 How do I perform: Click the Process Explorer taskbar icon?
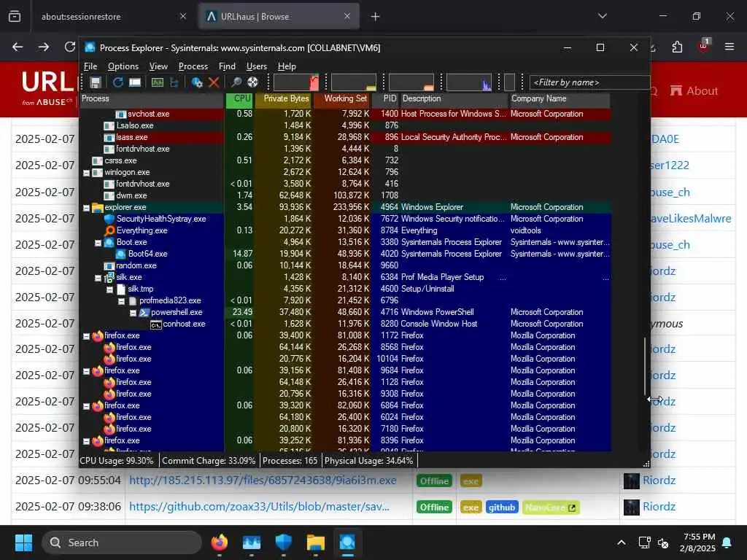347,542
